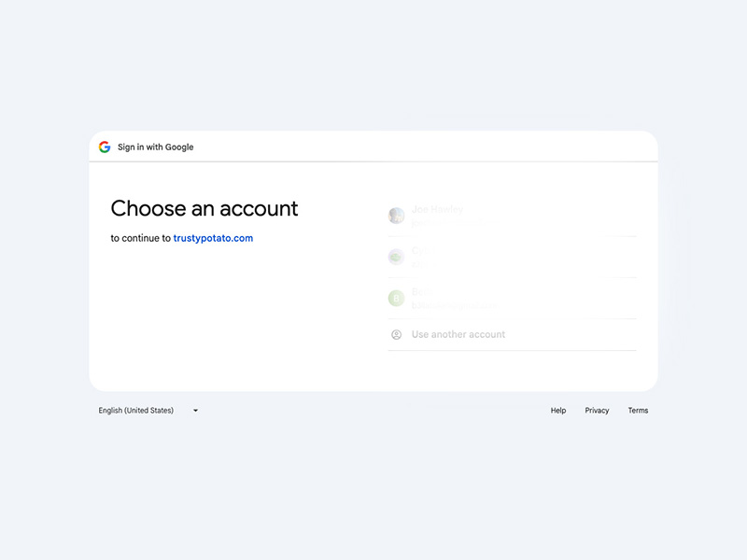Open the English (United States) language selector
The height and width of the screenshot is (560, 747).
point(136,411)
